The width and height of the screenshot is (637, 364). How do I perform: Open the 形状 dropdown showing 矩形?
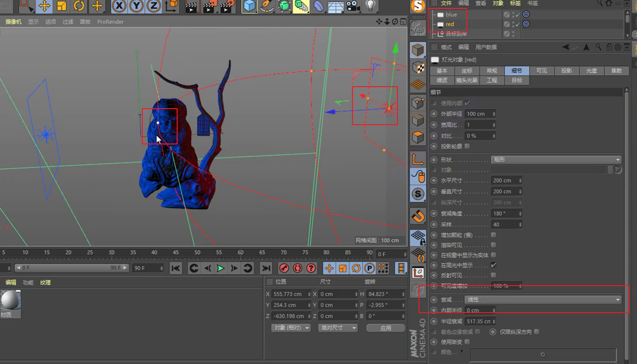[x=556, y=160]
